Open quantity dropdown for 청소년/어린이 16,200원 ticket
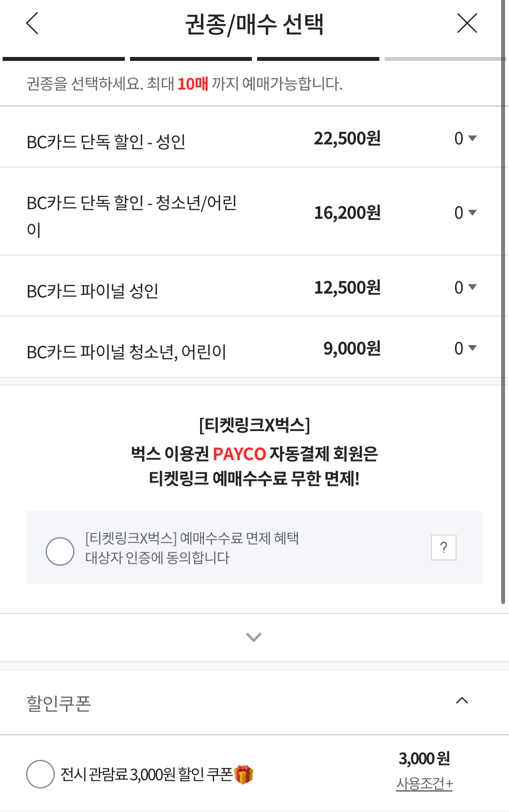Viewport: 509px width, 812px height. click(x=465, y=213)
